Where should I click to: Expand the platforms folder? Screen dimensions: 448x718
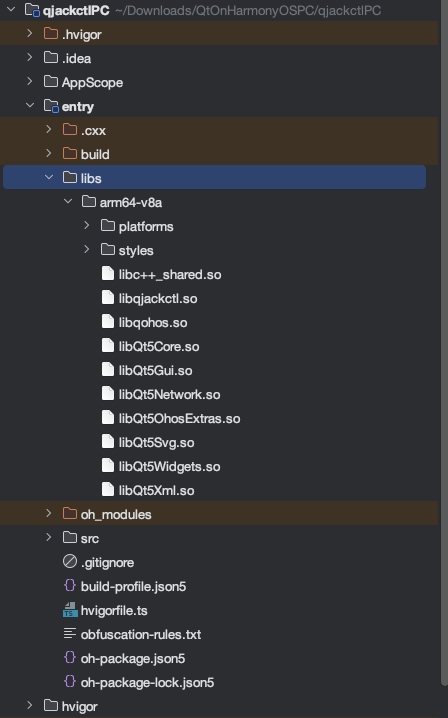click(x=87, y=226)
